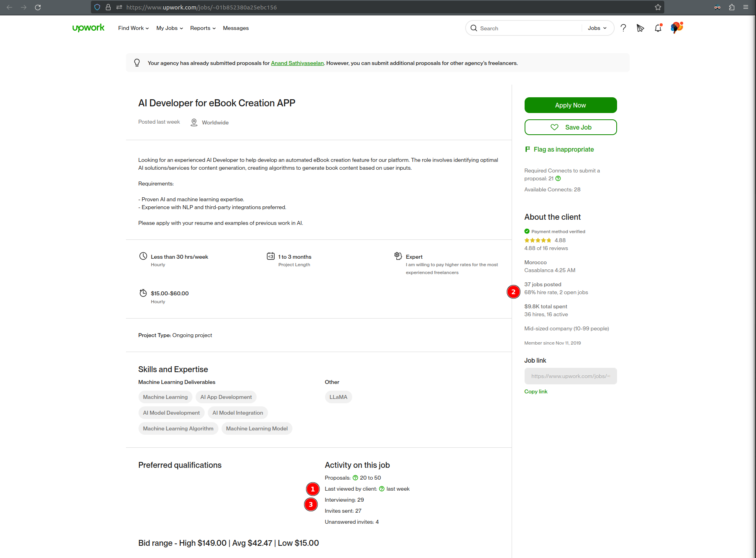Click the heart icon in Save Job

[x=555, y=127]
